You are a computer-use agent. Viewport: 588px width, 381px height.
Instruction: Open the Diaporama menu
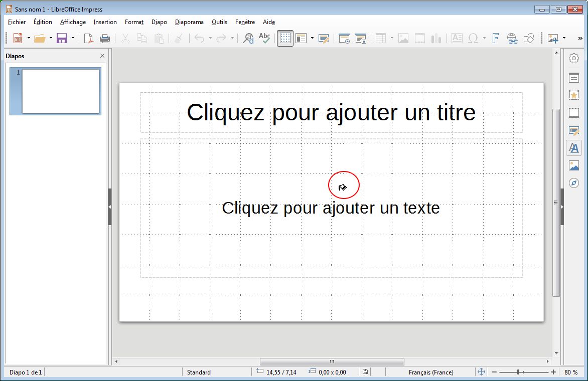pos(189,22)
